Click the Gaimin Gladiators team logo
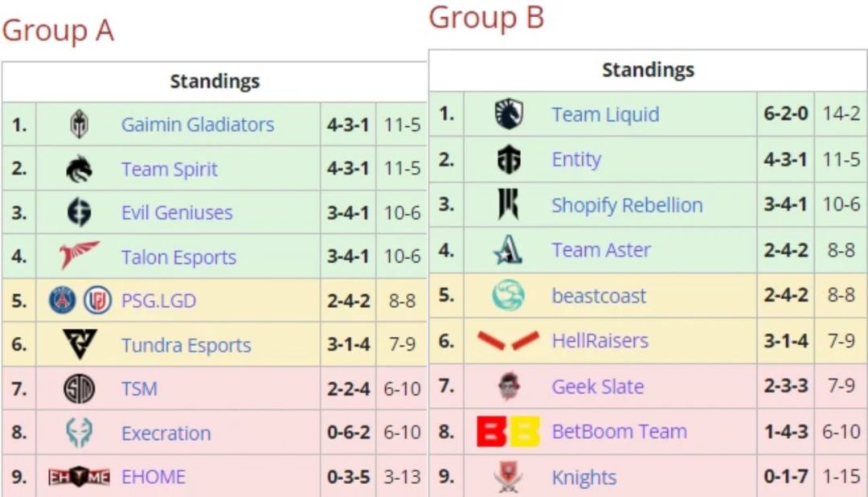 tap(79, 125)
